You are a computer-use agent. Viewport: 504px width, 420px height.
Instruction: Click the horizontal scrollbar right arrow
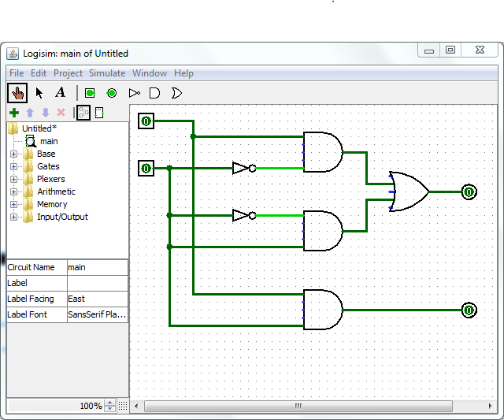[490, 406]
